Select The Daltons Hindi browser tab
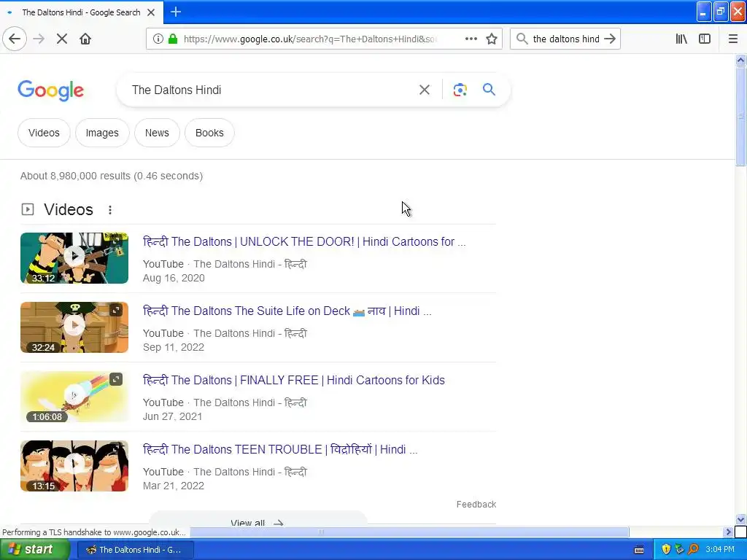The height and width of the screenshot is (560, 747). (x=82, y=12)
